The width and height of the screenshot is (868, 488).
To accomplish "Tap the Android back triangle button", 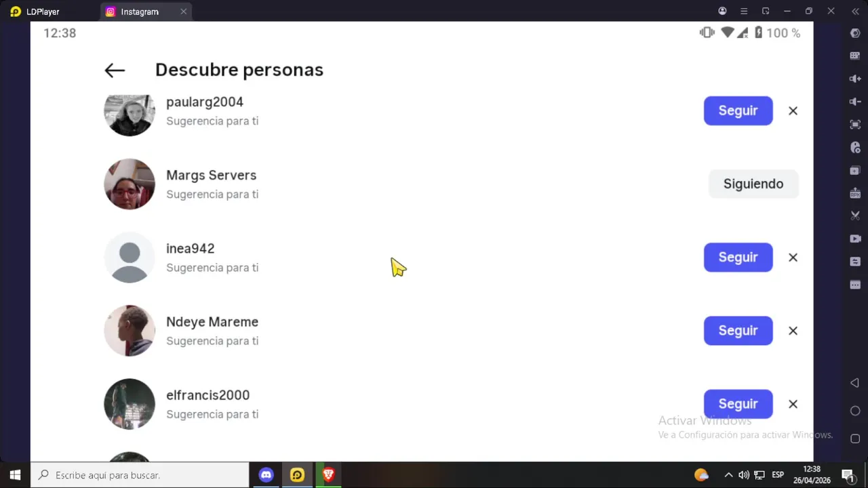I will click(854, 383).
